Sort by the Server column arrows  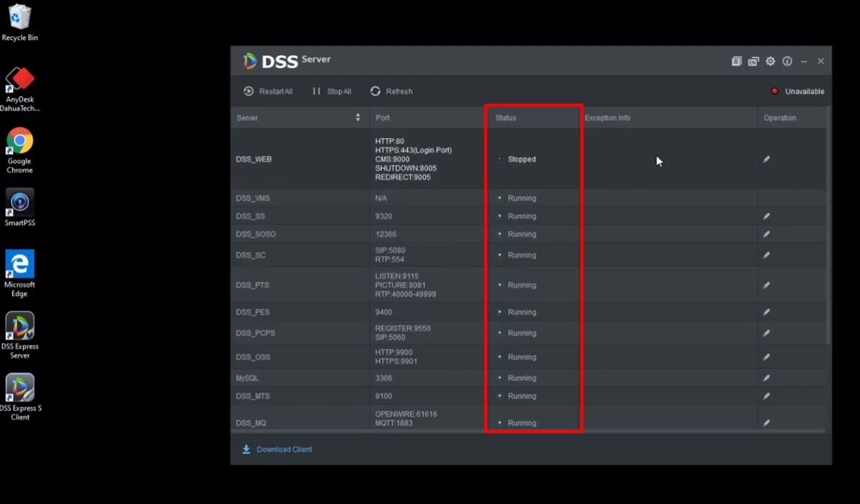click(x=358, y=118)
